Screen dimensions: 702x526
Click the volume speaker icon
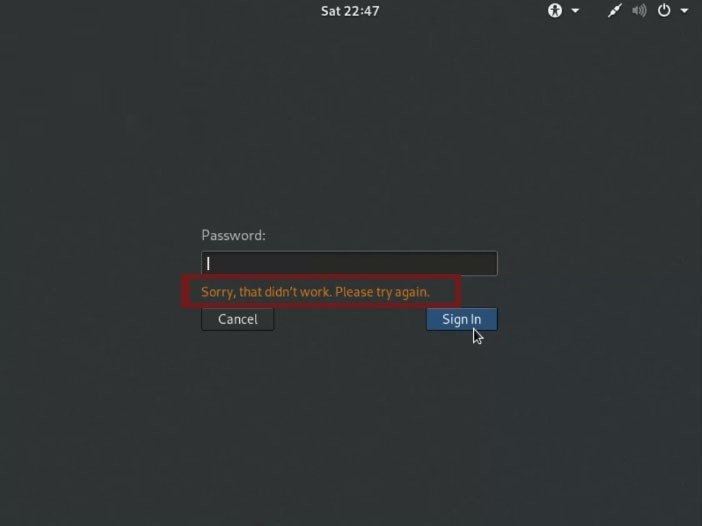(639, 11)
